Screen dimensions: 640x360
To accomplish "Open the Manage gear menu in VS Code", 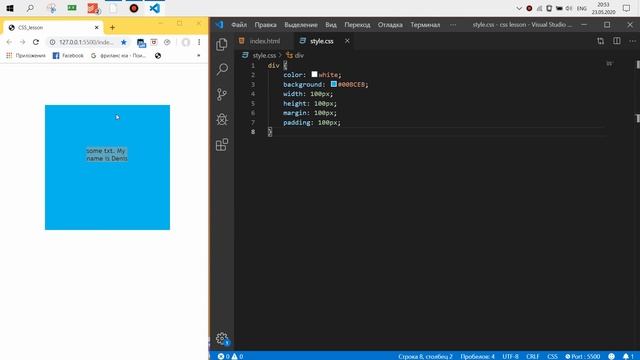I will point(222,338).
